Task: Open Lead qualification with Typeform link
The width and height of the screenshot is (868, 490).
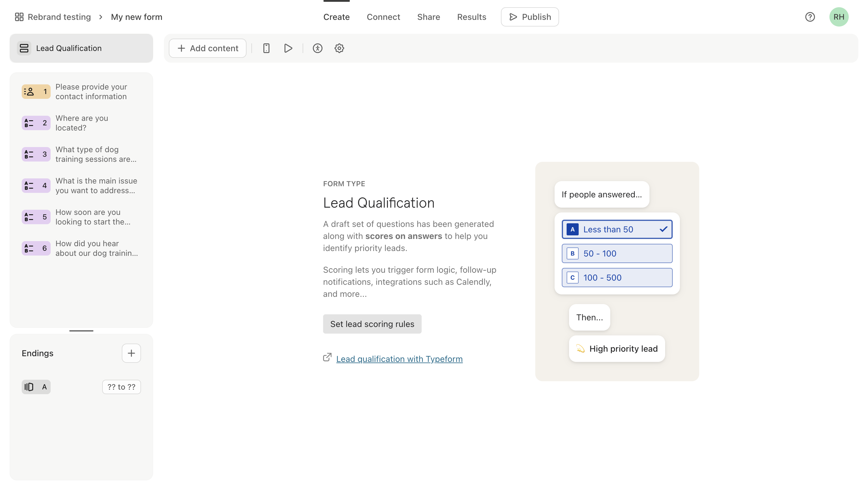Action: (399, 359)
